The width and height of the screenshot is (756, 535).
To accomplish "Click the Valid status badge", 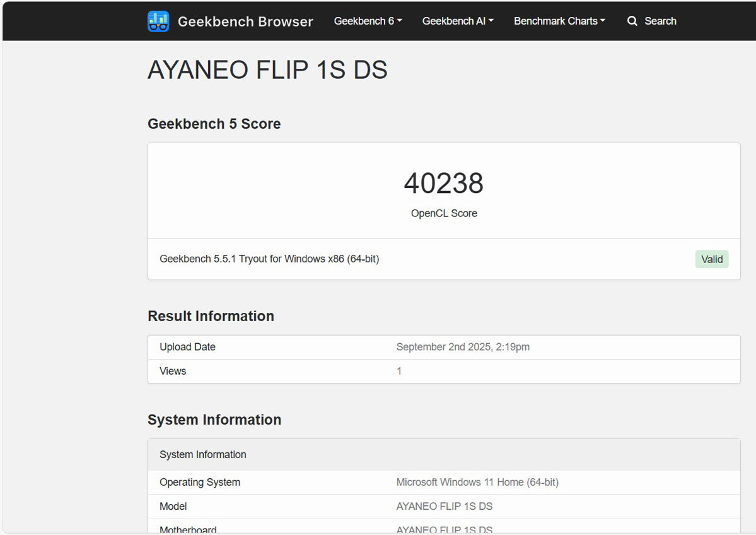I will click(x=712, y=259).
